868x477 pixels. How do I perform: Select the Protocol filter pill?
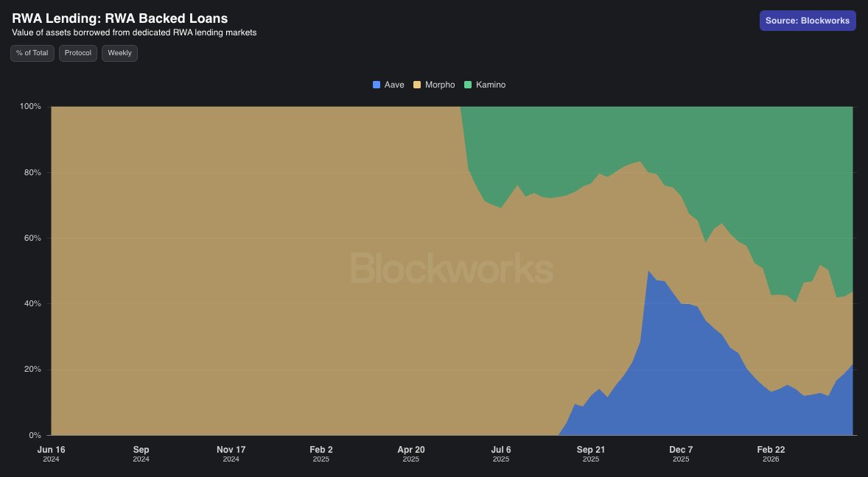point(78,53)
